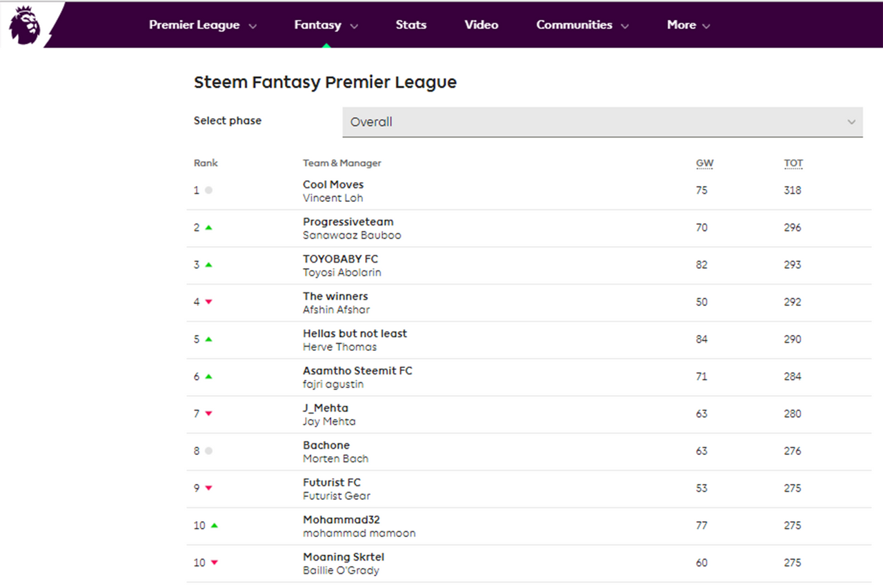
Task: Open the Communities menu chevron
Action: coord(625,26)
